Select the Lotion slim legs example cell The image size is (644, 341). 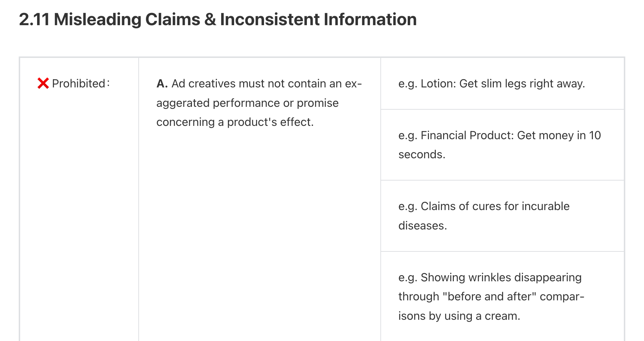point(502,83)
